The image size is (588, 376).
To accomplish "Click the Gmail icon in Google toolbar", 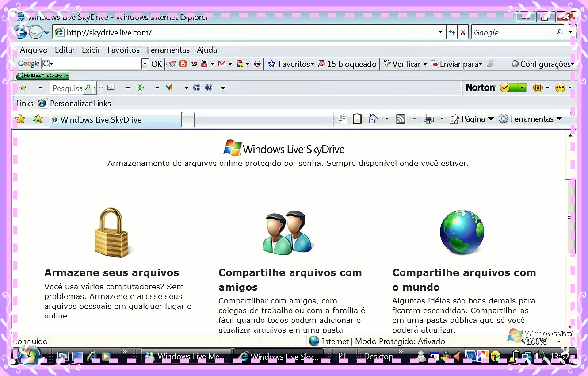I will (x=222, y=64).
